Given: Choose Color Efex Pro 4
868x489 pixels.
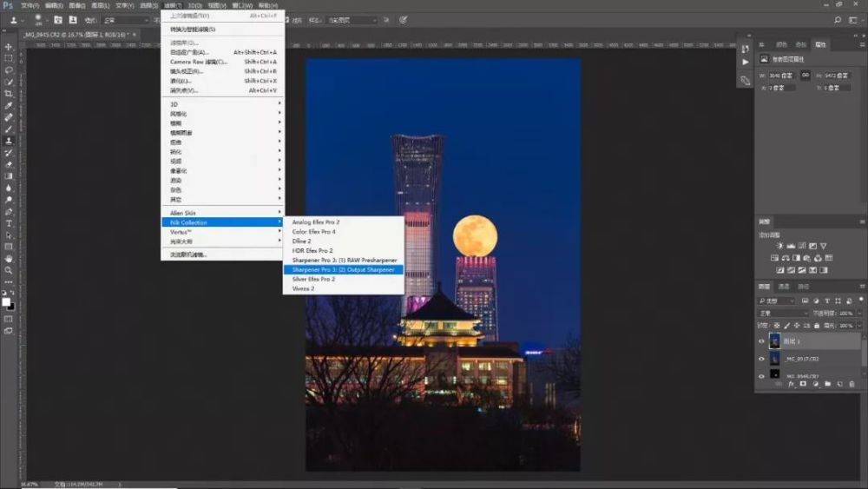Looking at the screenshot, I should [x=314, y=232].
